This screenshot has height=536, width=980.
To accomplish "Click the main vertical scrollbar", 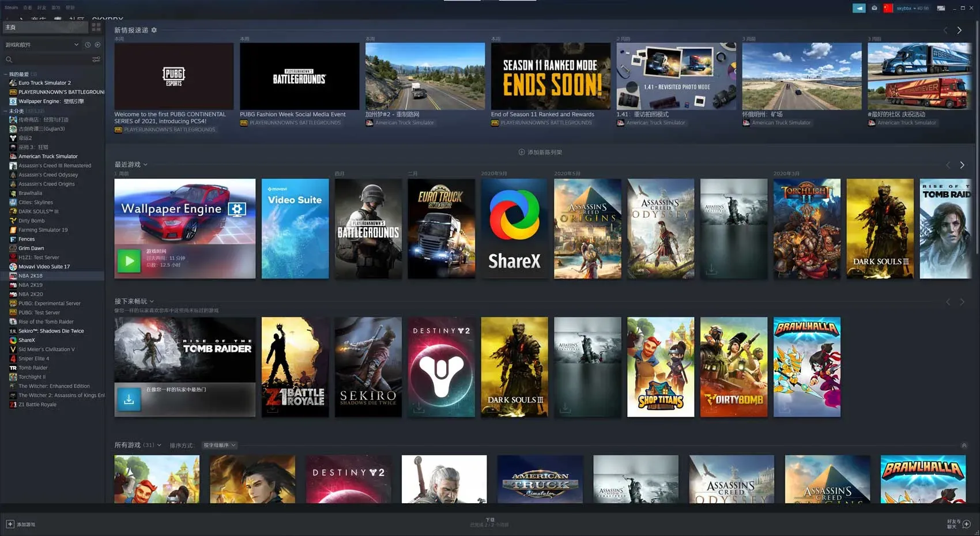I will [x=976, y=138].
